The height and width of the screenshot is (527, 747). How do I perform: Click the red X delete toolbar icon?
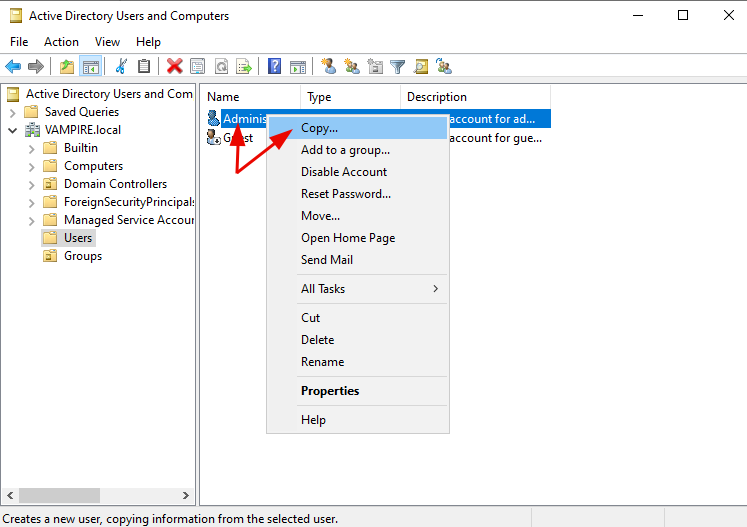coord(174,66)
